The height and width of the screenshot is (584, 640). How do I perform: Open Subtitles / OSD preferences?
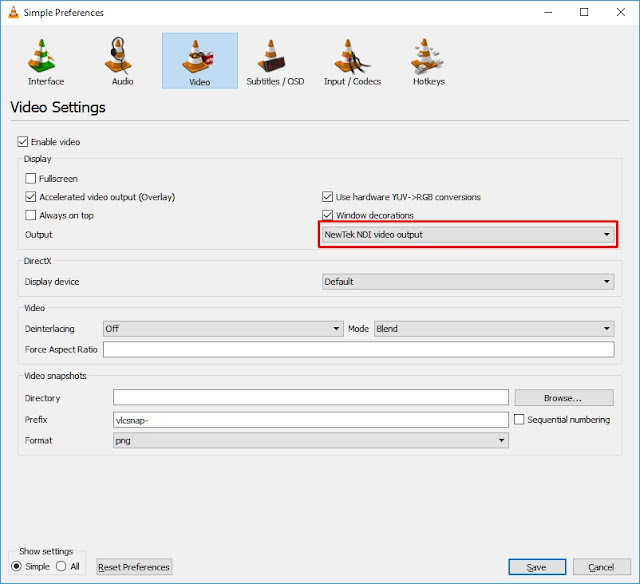(x=275, y=61)
